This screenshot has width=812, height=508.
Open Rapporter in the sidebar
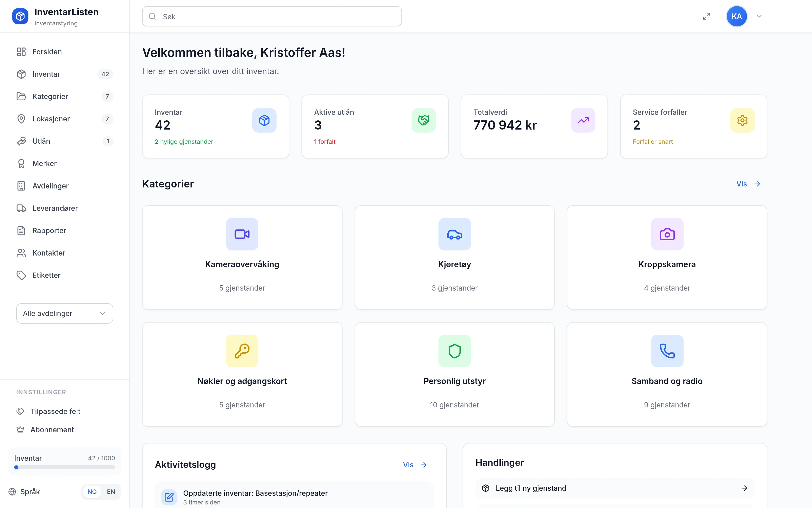tap(65, 230)
